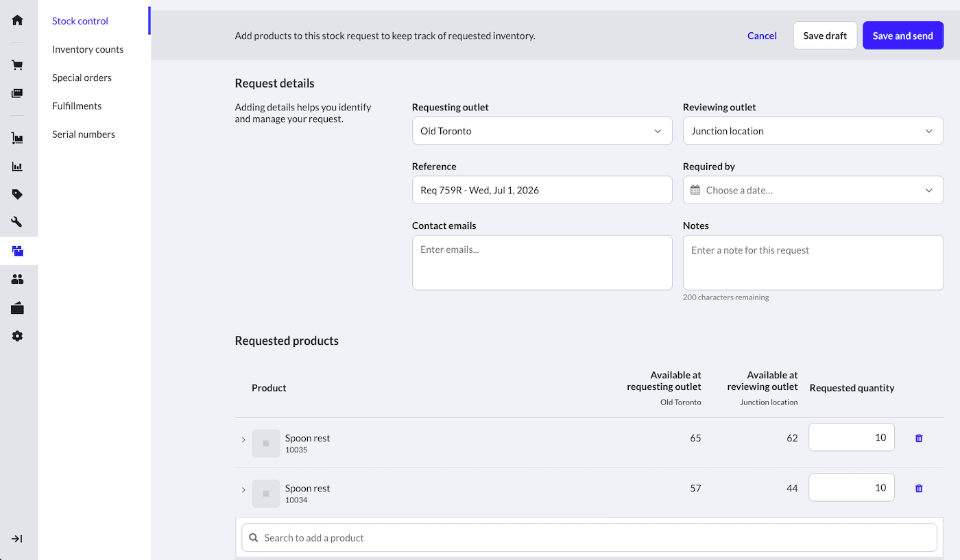Open the shopping cart Sell icon
The width and height of the screenshot is (960, 560).
pyautogui.click(x=17, y=65)
